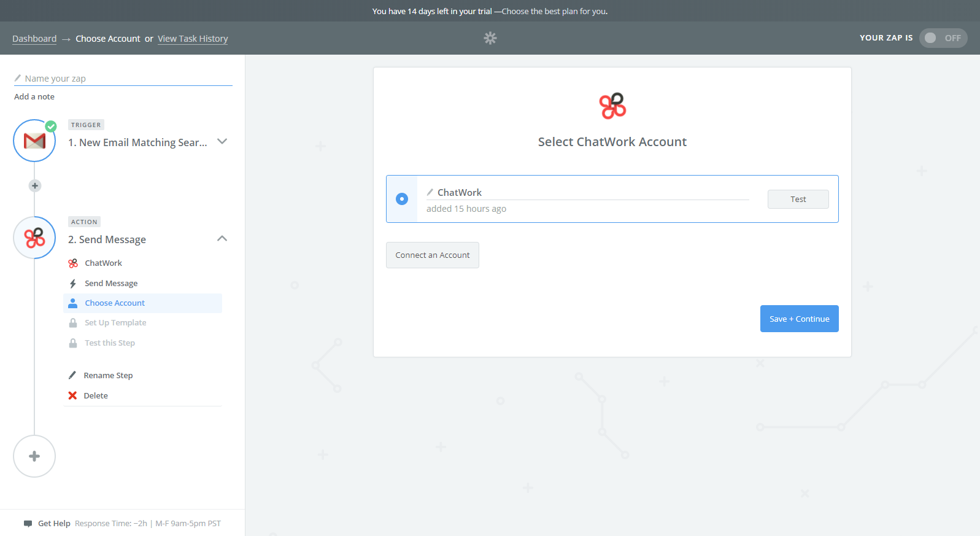Click the large ChatWork logo in the card

(x=612, y=106)
